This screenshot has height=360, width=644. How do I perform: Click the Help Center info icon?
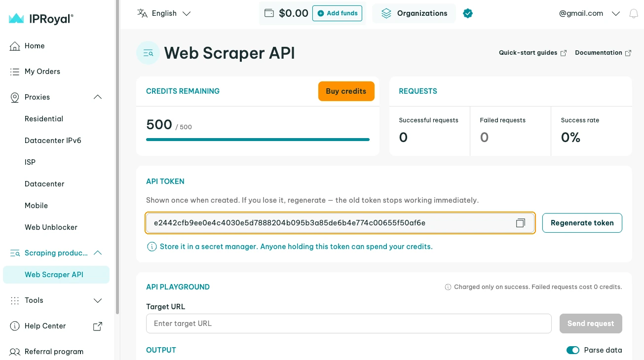click(15, 326)
